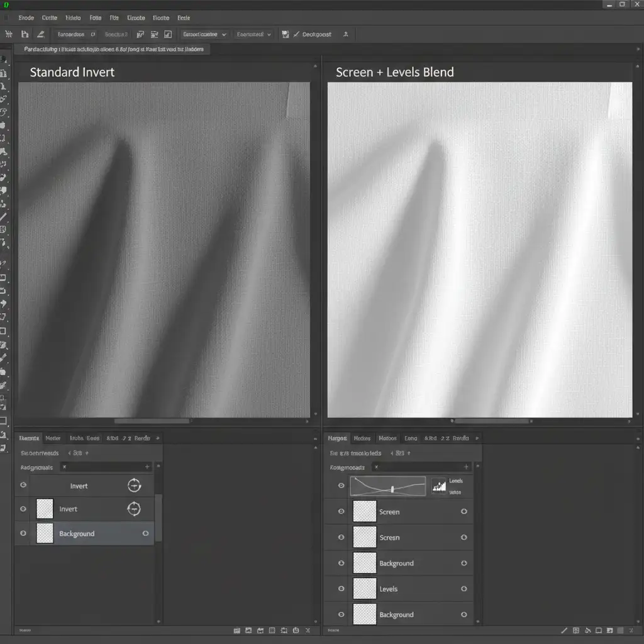This screenshot has height=644, width=644.
Task: Click the Levels histogram icon in right layers panel
Action: pos(439,486)
